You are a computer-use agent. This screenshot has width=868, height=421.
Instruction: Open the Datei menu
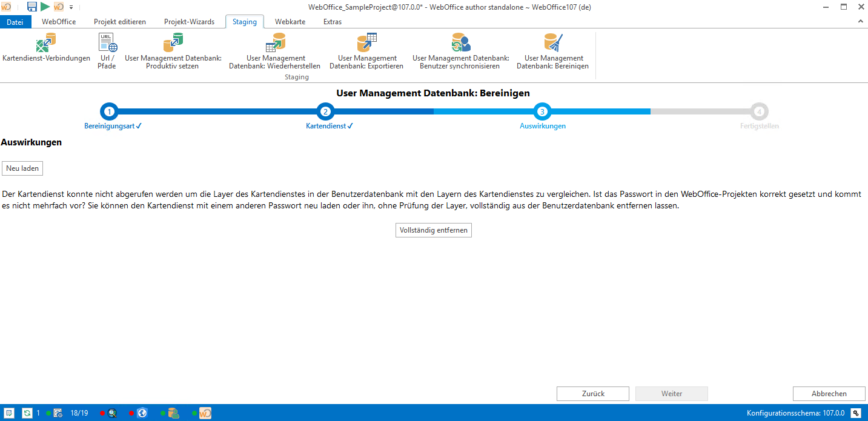(x=15, y=22)
